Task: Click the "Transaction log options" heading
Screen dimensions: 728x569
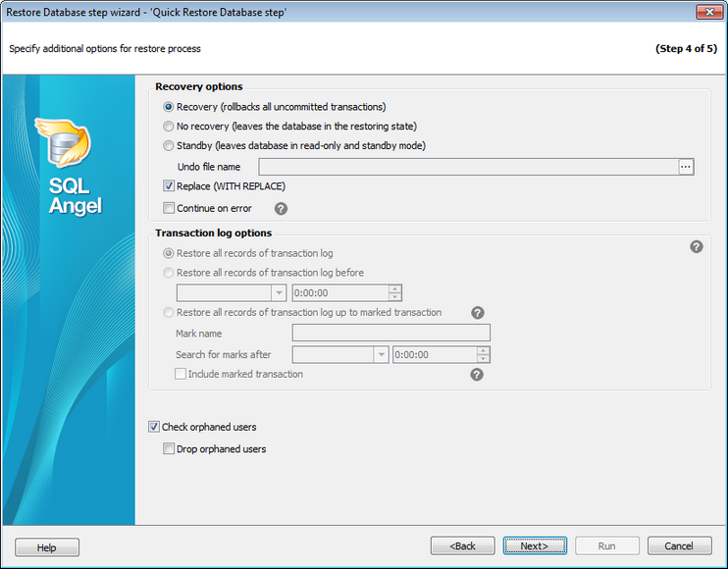Action: 214,233
